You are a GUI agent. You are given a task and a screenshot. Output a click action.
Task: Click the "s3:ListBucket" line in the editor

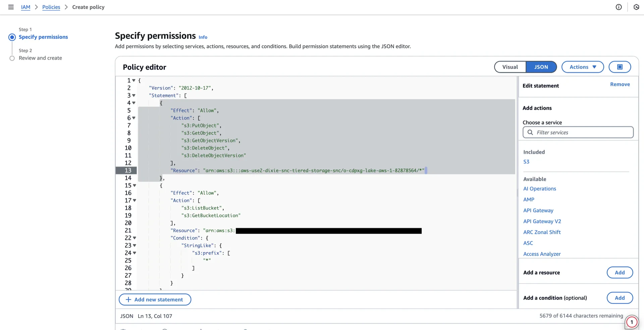[203, 208]
